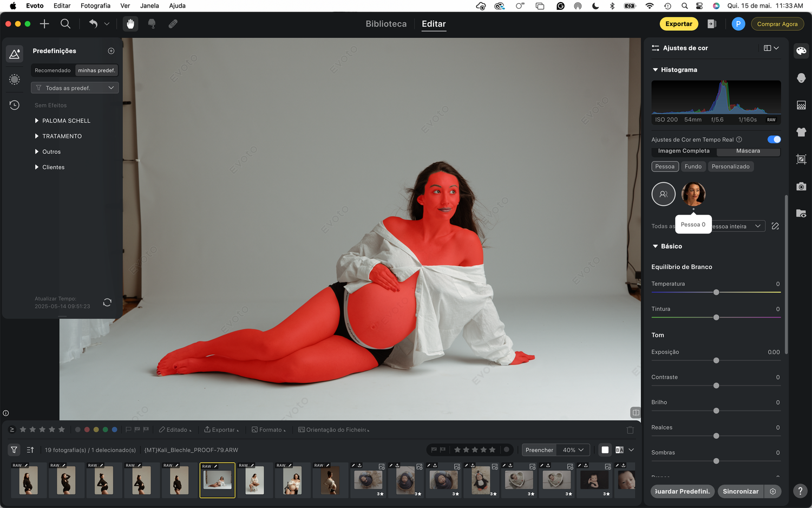812x508 pixels.
Task: Open the background adjustments panel icon
Action: pos(801,105)
